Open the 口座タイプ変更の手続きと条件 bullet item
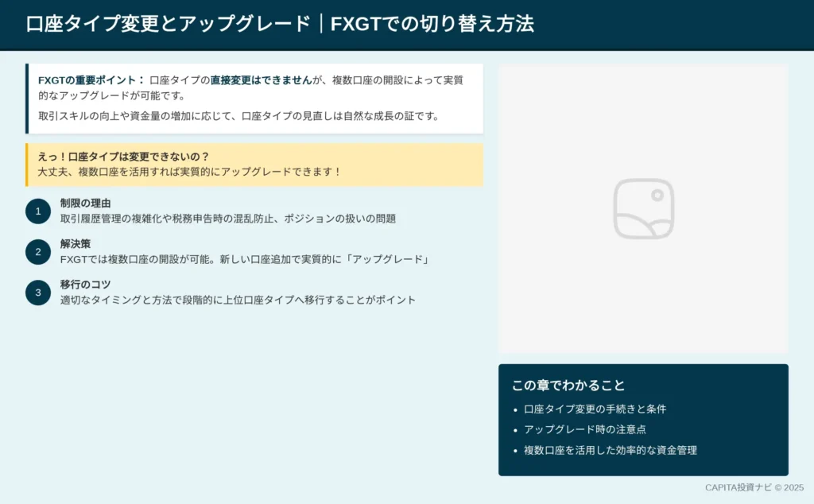The width and height of the screenshot is (814, 504). coord(595,409)
